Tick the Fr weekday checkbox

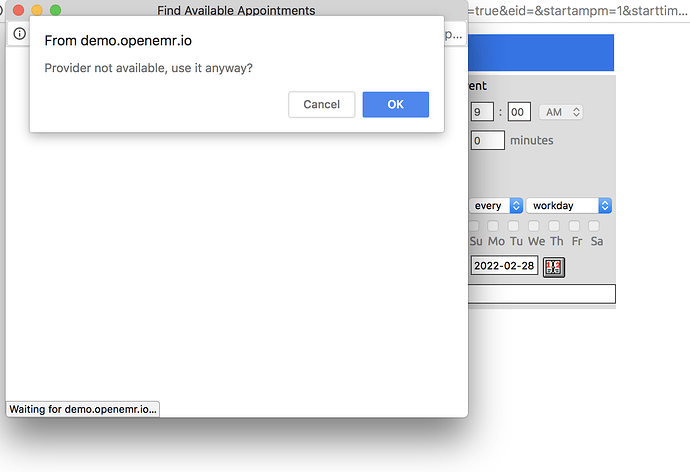click(574, 226)
